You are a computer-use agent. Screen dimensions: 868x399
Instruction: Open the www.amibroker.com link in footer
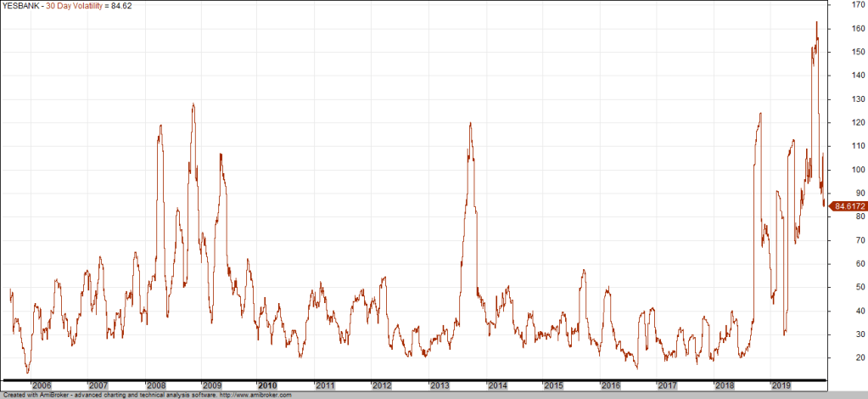(x=255, y=395)
